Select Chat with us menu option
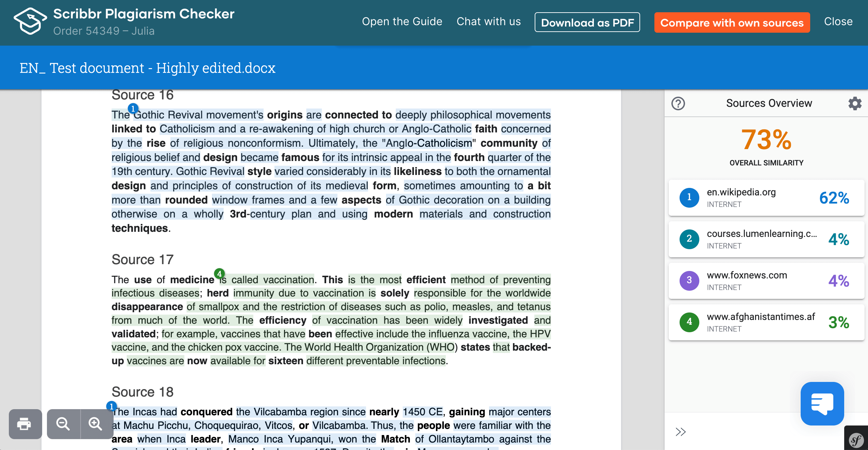The width and height of the screenshot is (868, 450). tap(488, 21)
